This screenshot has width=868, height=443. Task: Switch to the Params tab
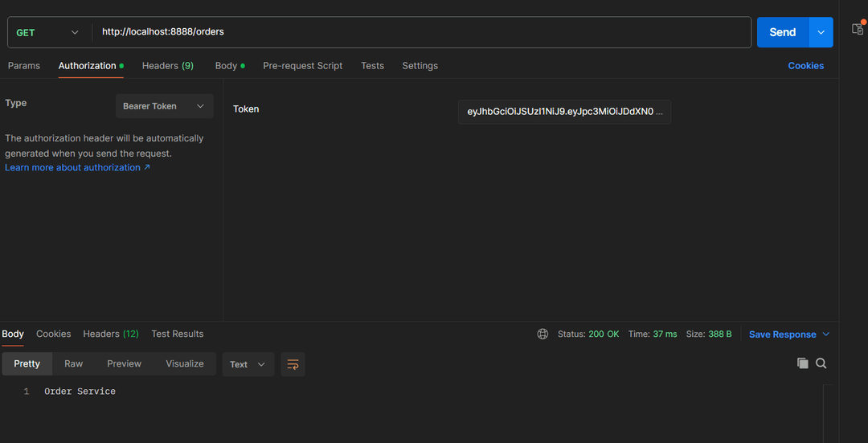pyautogui.click(x=24, y=66)
